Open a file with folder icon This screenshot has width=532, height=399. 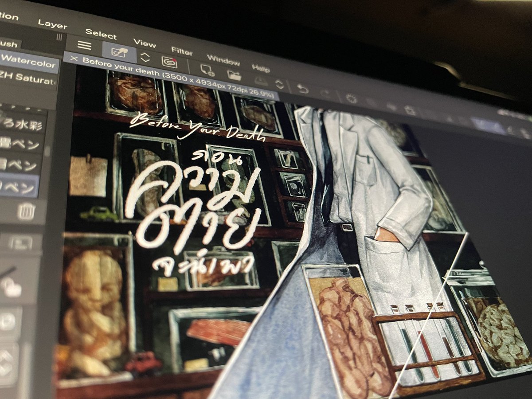tap(234, 75)
